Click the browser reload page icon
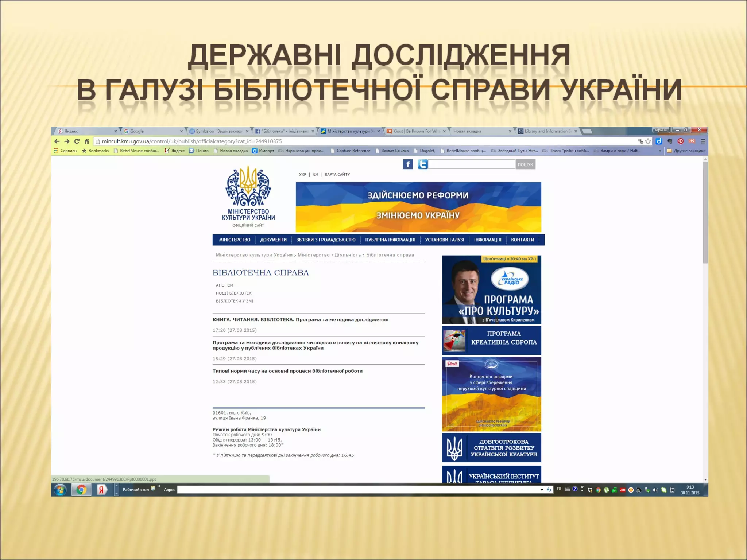747x560 pixels. pyautogui.click(x=77, y=141)
